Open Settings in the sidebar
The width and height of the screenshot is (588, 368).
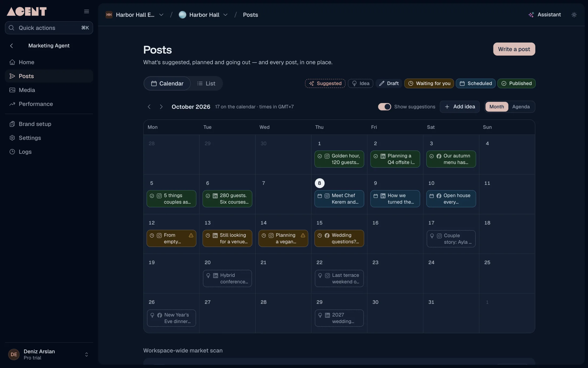pos(49,138)
